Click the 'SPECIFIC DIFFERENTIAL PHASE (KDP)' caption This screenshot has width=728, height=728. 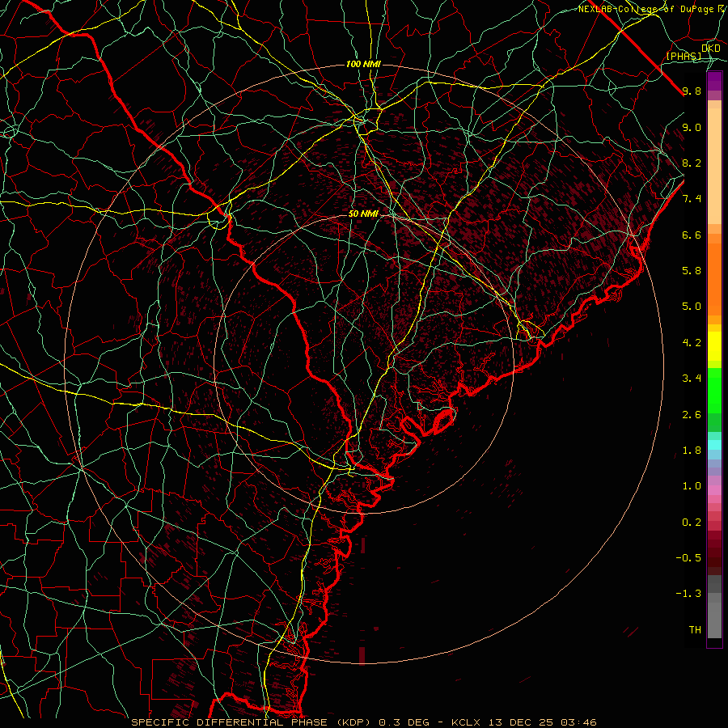252,722
